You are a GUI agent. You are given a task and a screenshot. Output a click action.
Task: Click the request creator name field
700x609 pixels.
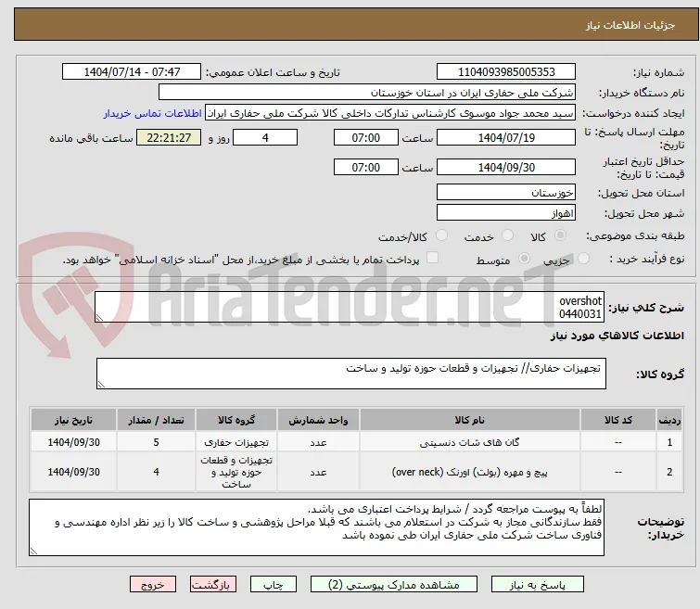point(390,113)
